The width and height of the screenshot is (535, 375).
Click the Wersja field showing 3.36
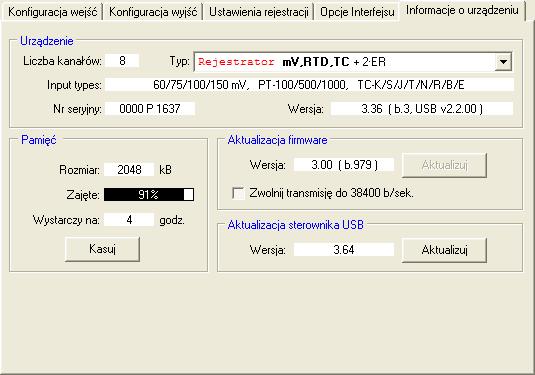[x=422, y=109]
